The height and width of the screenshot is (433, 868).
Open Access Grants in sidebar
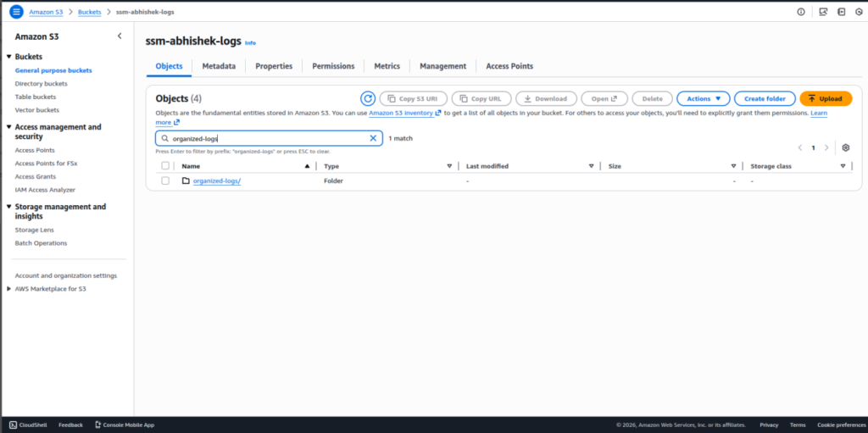(x=36, y=176)
